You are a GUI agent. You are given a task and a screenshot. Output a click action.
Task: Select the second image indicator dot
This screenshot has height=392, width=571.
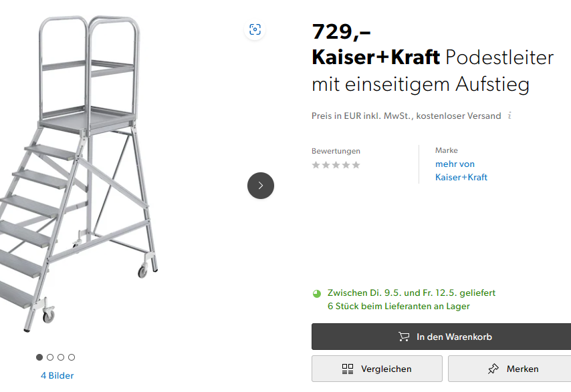point(50,357)
